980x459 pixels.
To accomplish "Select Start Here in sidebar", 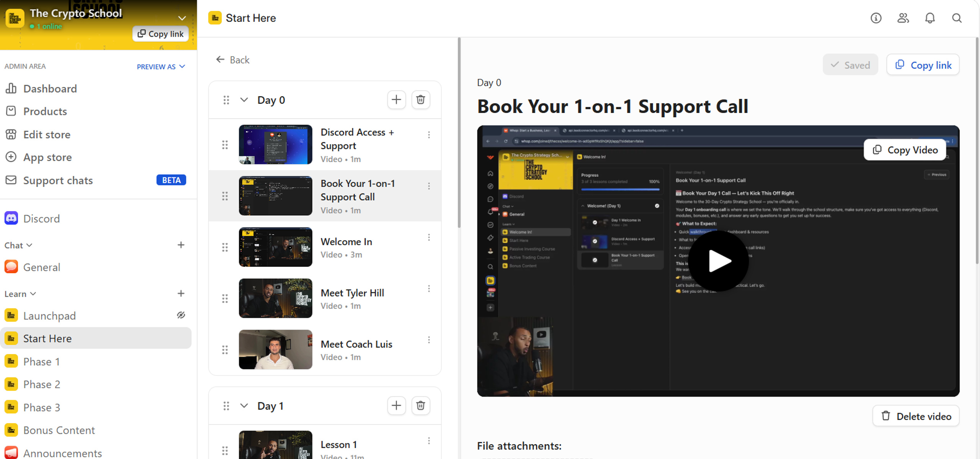I will (x=96, y=338).
